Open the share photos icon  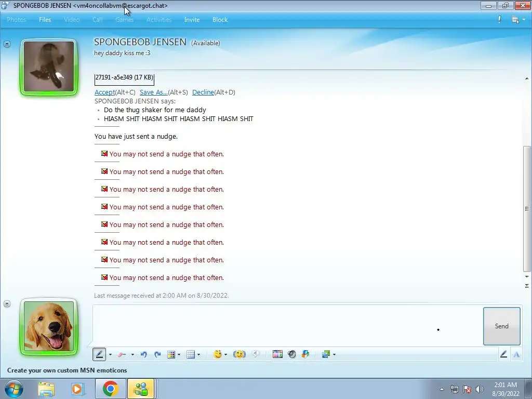point(326,354)
